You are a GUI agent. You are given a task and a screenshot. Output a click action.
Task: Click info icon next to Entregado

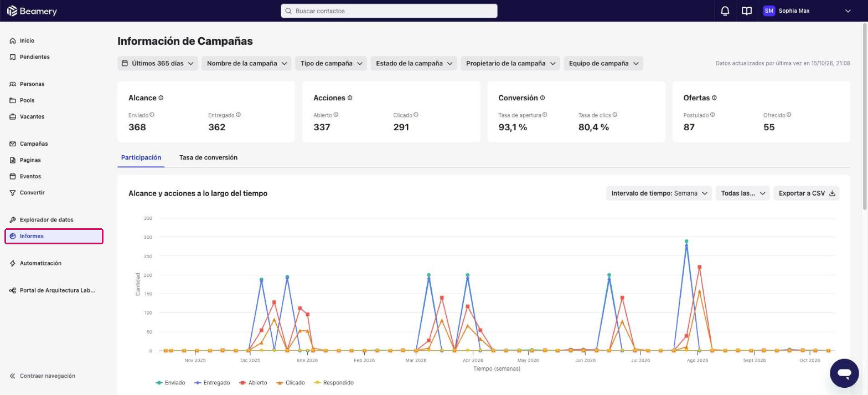(x=238, y=115)
